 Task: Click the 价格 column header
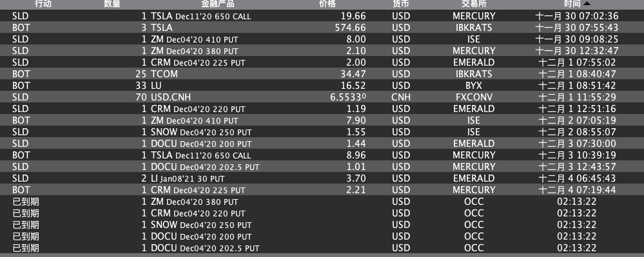327,4
